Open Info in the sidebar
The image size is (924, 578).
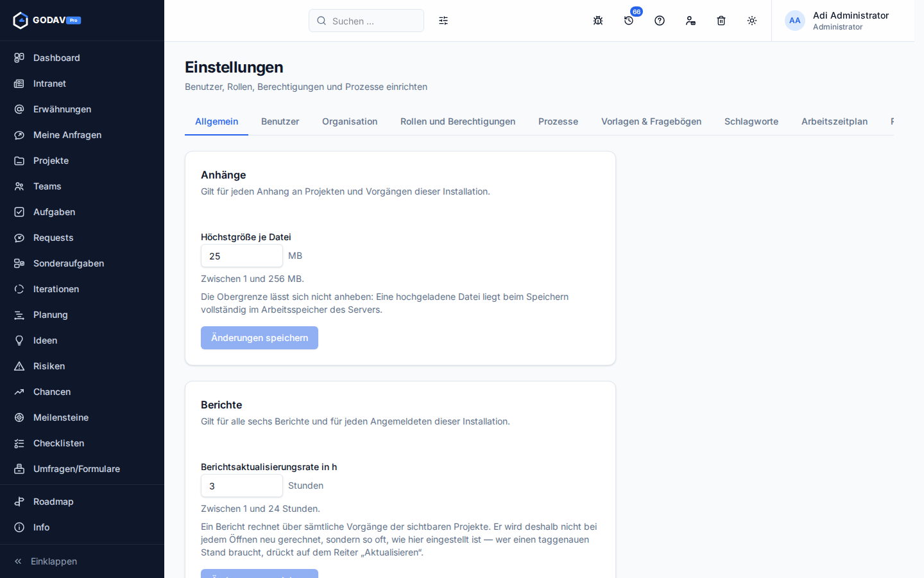[82, 527]
